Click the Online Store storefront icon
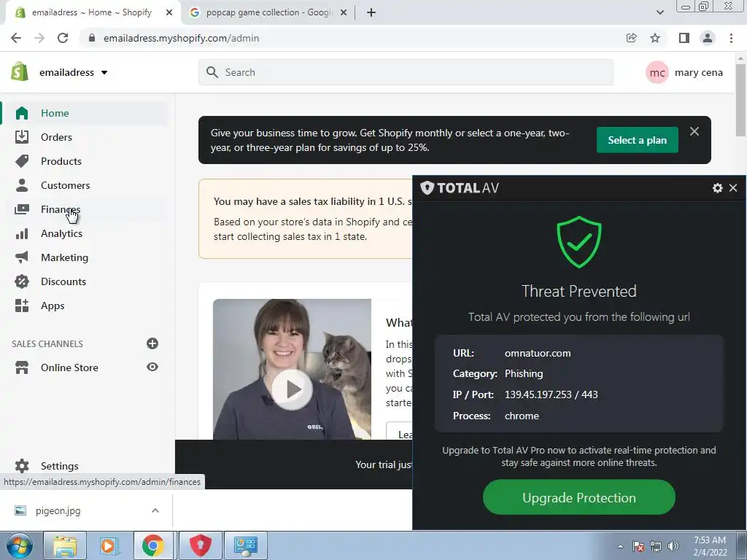 (x=22, y=367)
